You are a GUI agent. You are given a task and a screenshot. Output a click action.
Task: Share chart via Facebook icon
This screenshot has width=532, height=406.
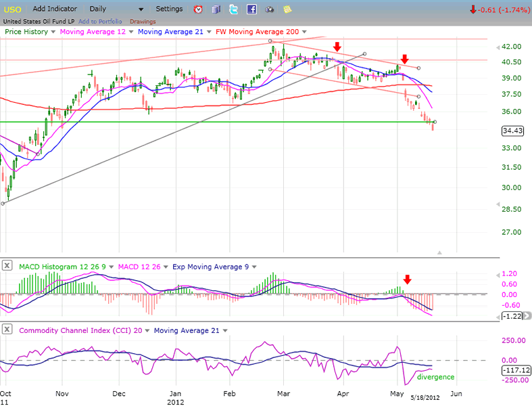coord(251,9)
